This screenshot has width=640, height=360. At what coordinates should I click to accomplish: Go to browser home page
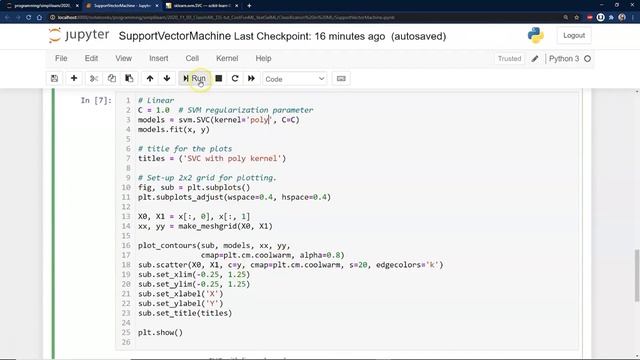click(39, 18)
